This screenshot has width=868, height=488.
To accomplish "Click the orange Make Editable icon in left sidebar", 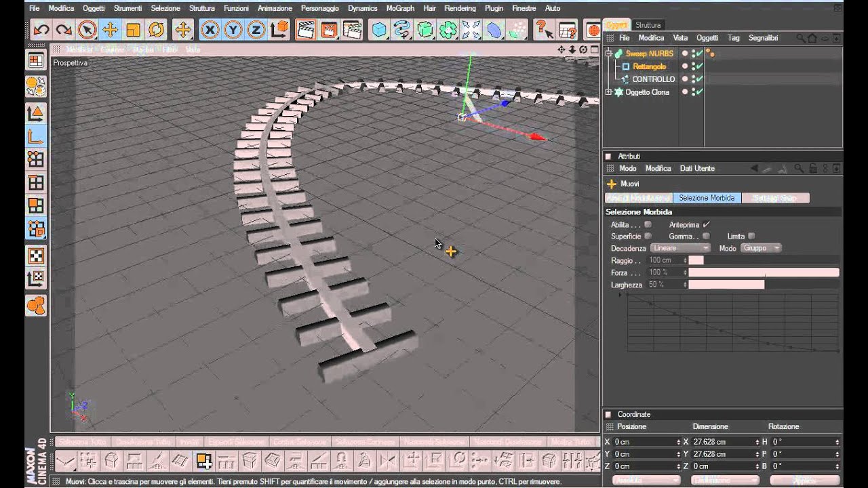I will [x=36, y=86].
